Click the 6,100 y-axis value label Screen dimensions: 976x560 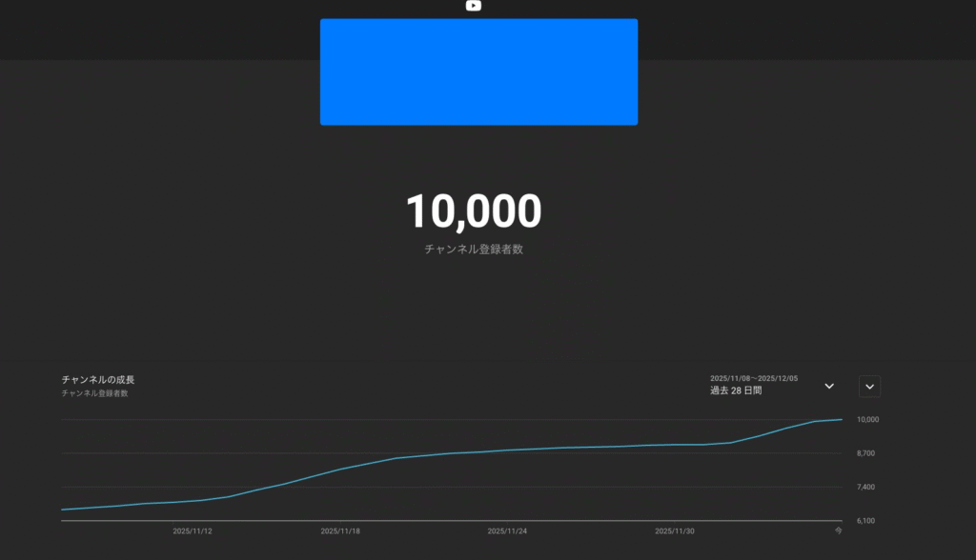(865, 521)
